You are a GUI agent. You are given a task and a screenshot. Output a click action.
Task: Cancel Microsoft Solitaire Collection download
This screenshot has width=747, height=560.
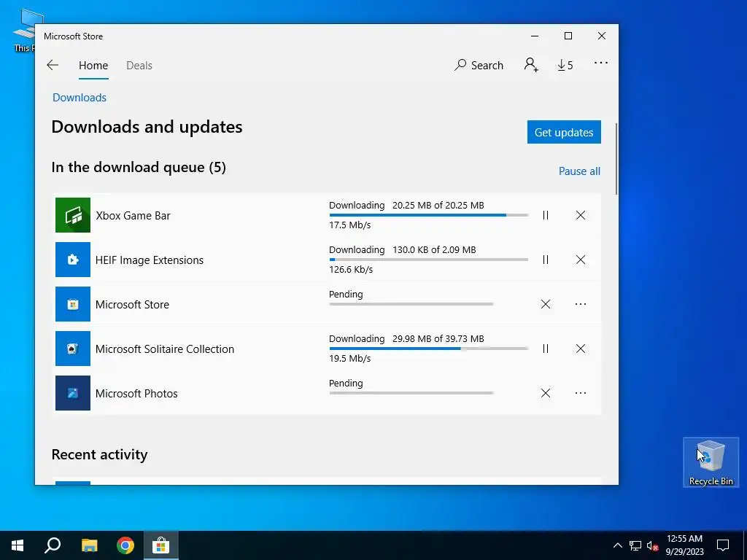(x=580, y=349)
